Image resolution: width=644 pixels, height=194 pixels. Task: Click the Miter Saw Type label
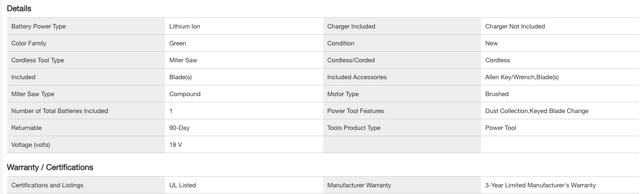32,94
